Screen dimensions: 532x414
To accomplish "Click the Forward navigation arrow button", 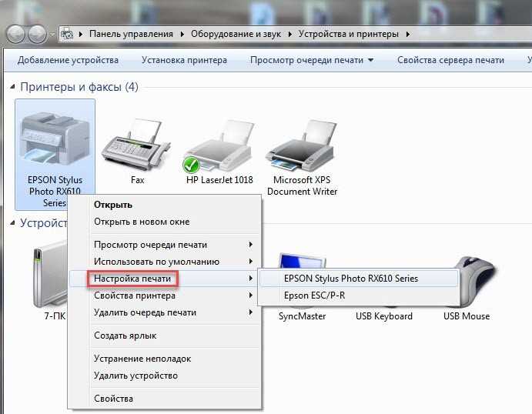I will tap(37, 34).
